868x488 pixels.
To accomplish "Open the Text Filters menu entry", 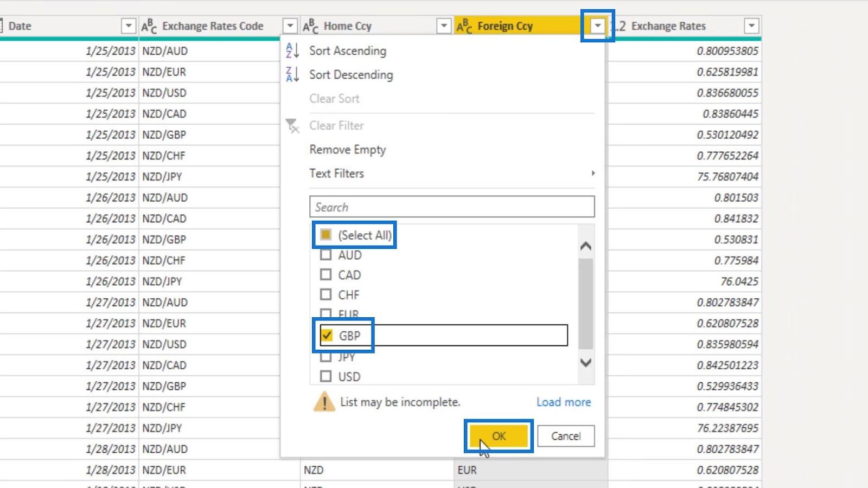I will (x=336, y=174).
